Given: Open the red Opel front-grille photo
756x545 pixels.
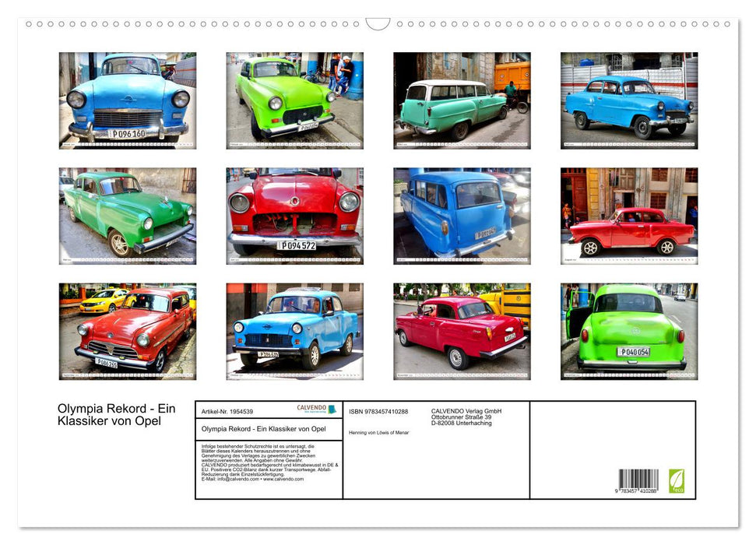Looking at the screenshot, I should (x=294, y=213).
